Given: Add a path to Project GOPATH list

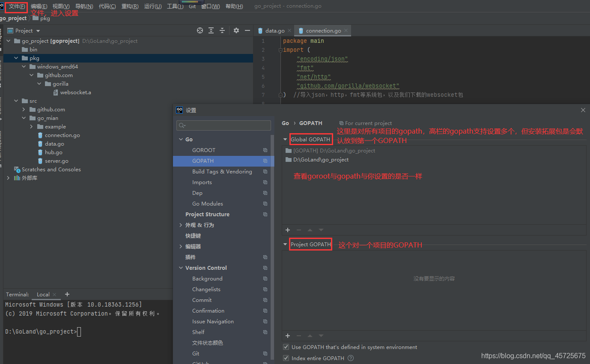Looking at the screenshot, I should [x=288, y=336].
